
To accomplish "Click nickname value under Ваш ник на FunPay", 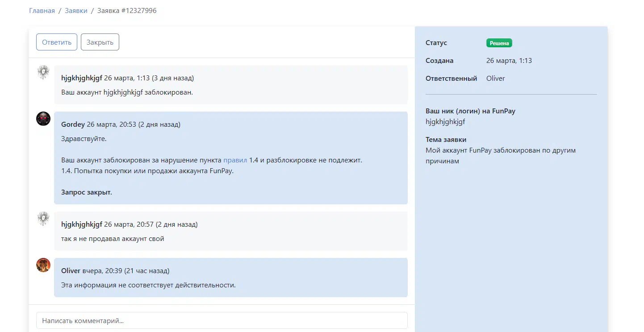I will (x=445, y=121).
